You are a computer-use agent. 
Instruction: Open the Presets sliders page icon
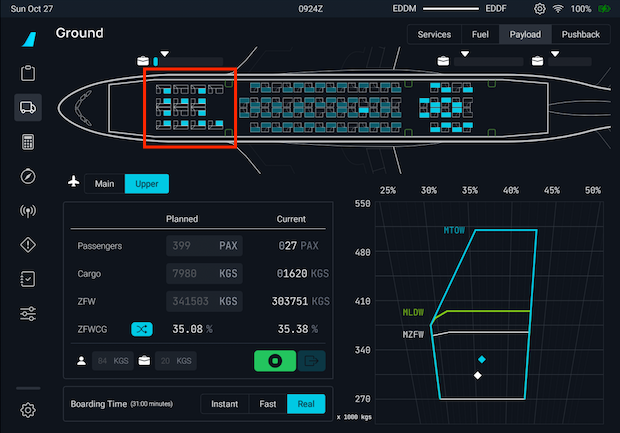pos(28,314)
